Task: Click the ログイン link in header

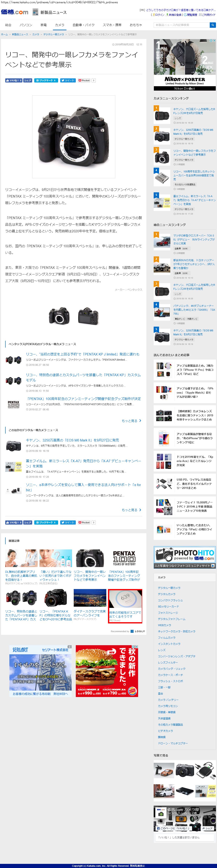Action: 158,15
